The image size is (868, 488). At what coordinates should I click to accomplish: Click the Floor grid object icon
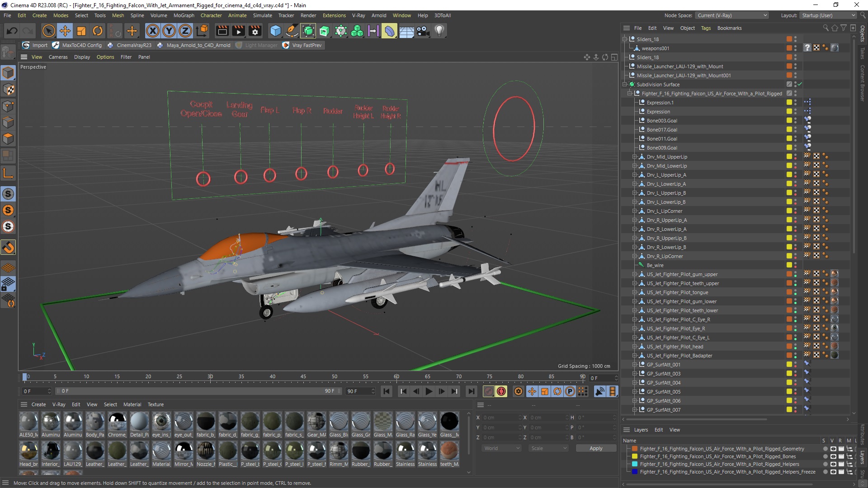point(406,31)
